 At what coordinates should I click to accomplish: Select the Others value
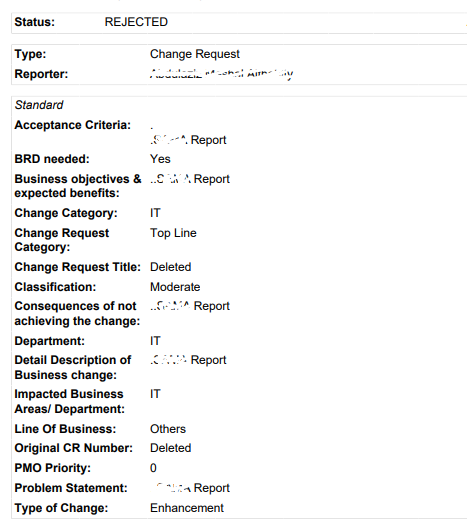point(168,429)
